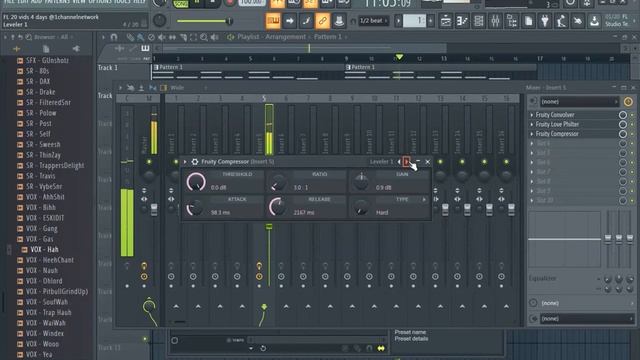The height and width of the screenshot is (360, 640).
Task: Toggle the playlist magnet snap icon
Action: (114, 37)
